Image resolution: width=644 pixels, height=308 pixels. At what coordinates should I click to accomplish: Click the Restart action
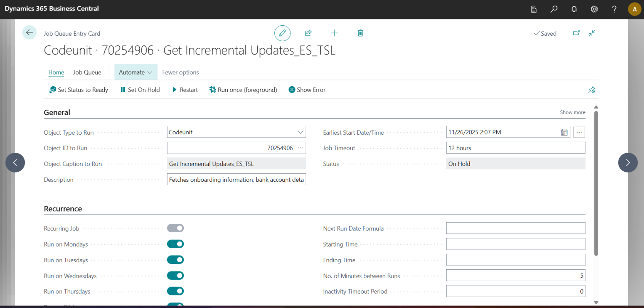pos(185,90)
